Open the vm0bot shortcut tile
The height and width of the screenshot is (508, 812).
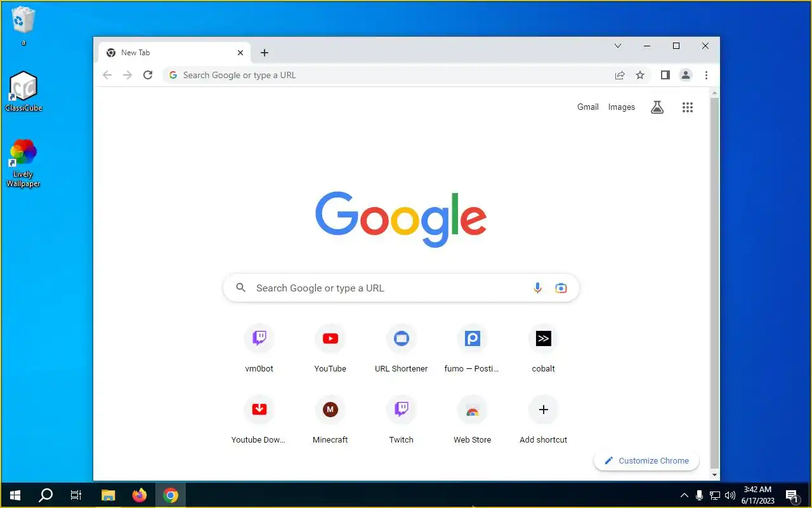click(x=259, y=347)
